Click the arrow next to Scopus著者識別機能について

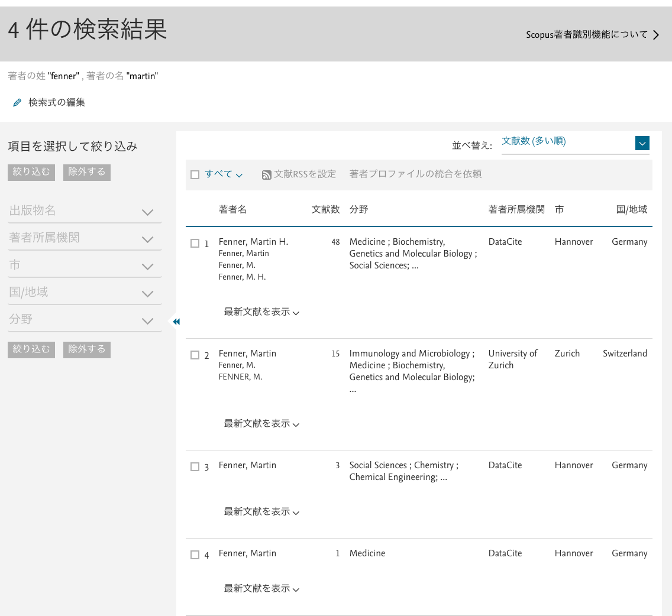tap(656, 35)
